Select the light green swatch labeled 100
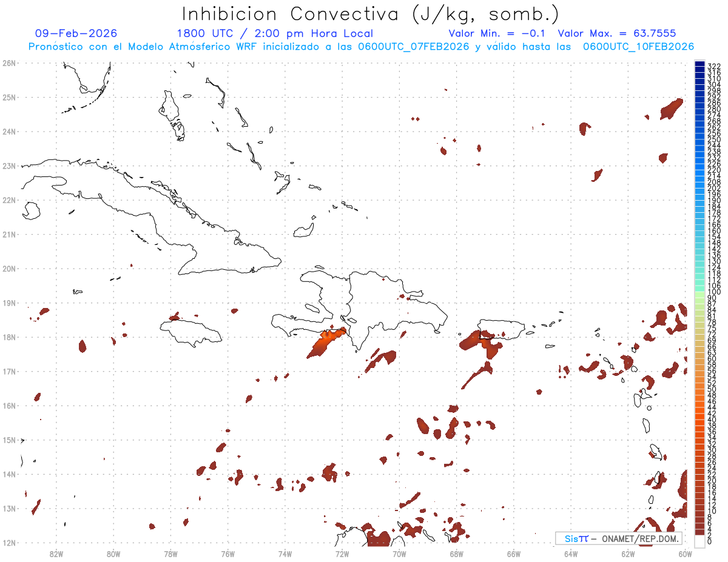The width and height of the screenshot is (728, 562). (x=699, y=294)
